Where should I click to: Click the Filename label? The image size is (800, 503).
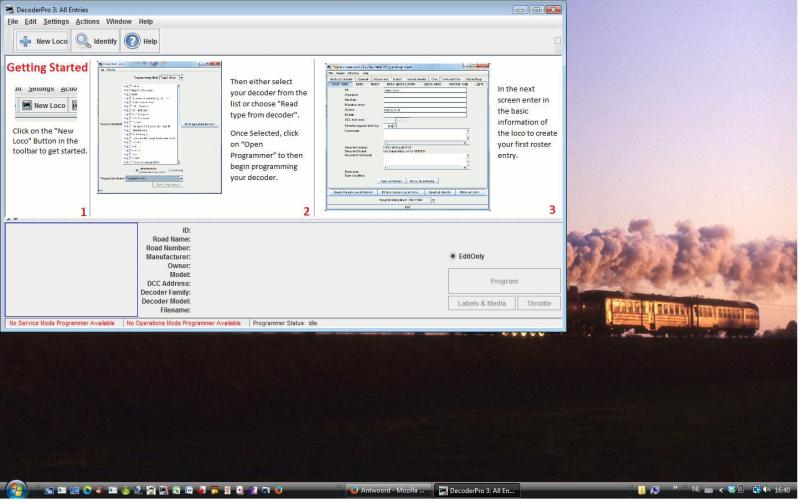click(x=174, y=310)
